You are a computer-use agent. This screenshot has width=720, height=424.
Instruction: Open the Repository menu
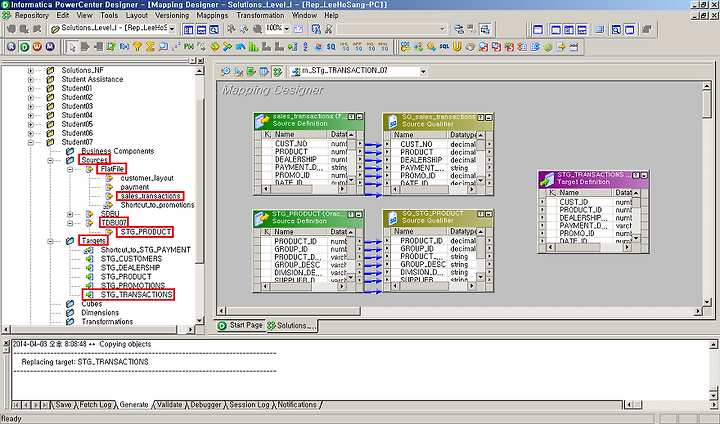click(x=31, y=15)
